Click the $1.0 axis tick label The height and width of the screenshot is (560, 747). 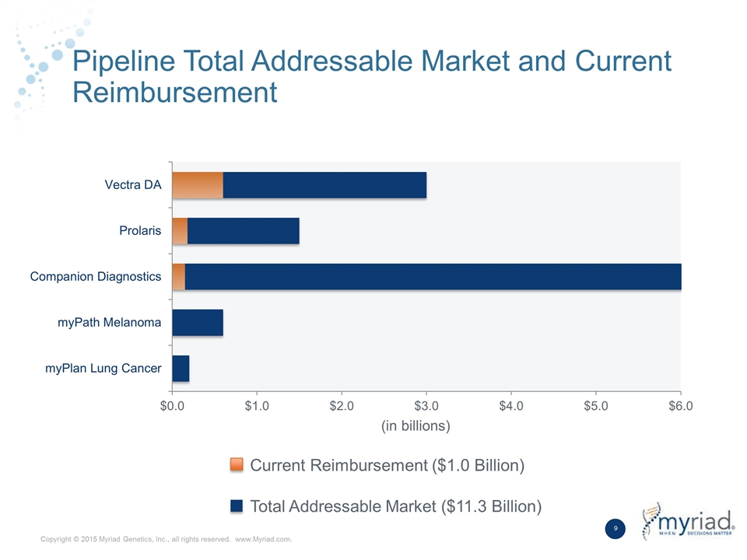(x=257, y=406)
